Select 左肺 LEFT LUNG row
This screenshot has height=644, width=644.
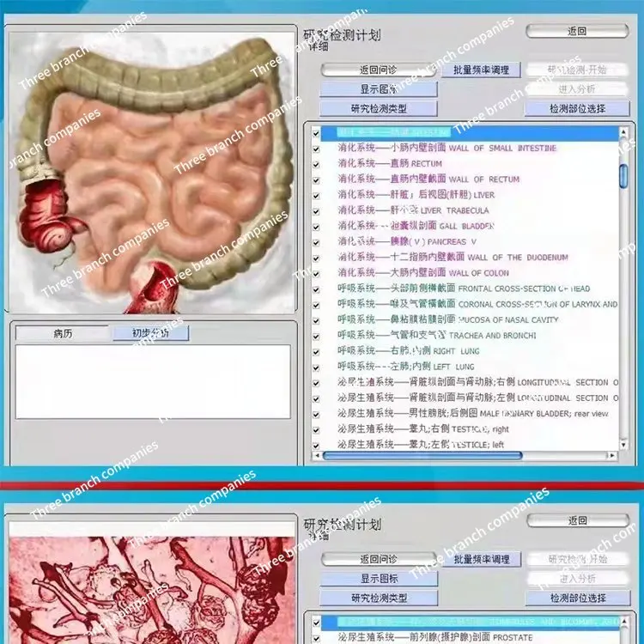tap(406, 367)
